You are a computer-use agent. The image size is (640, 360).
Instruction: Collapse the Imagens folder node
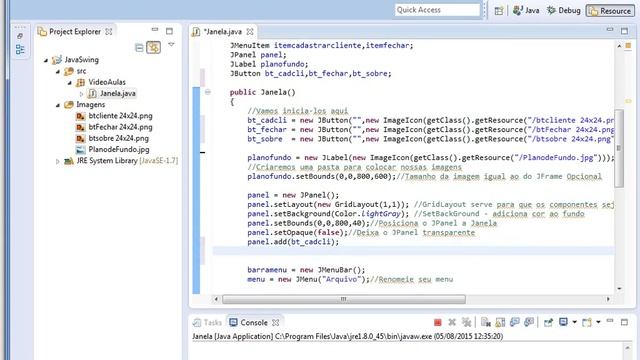[x=58, y=105]
